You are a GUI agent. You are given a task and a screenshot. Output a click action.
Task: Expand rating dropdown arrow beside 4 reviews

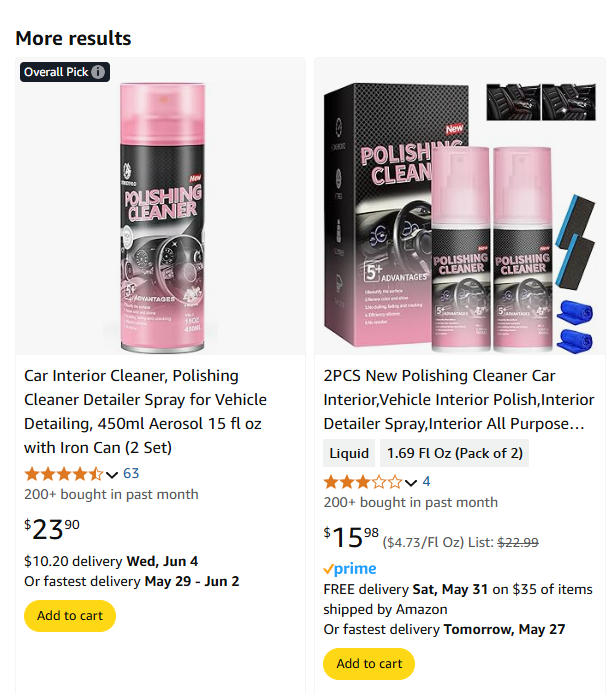point(411,482)
